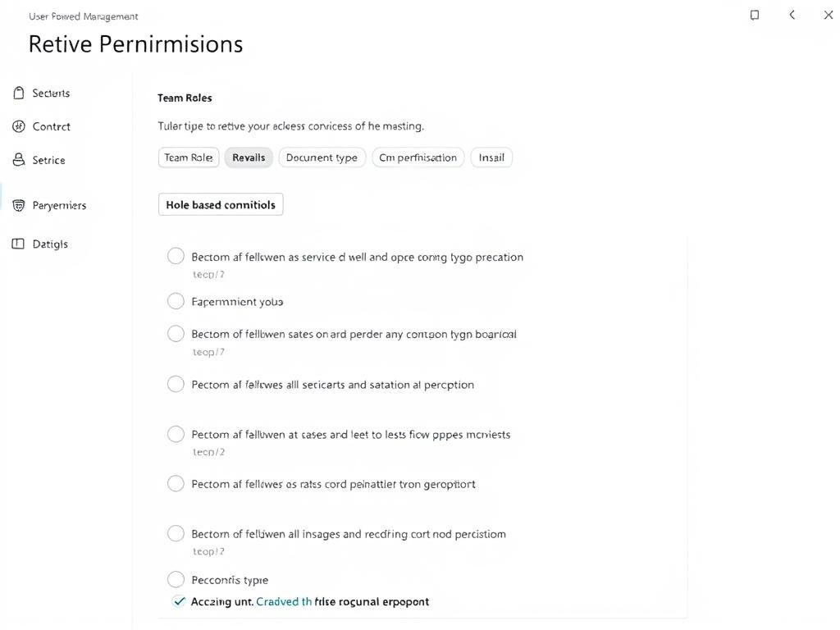Viewport: 840px width, 630px height.
Task: Click the Paryermiers shield icon
Action: 19,205
